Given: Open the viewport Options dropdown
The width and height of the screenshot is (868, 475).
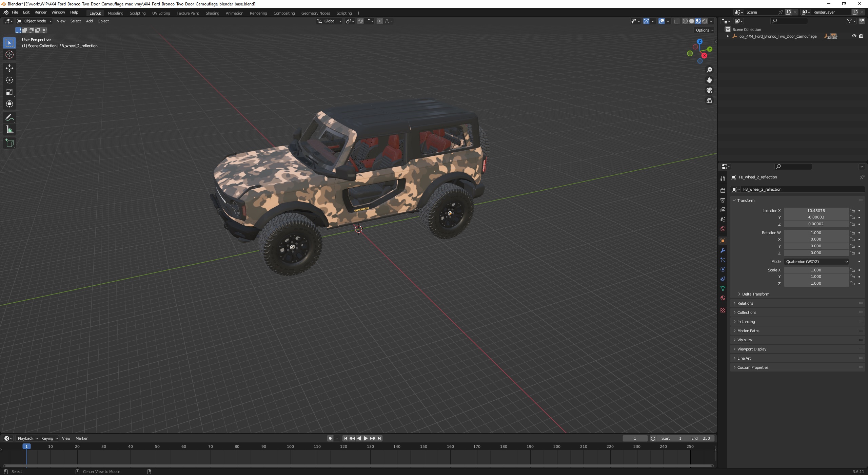Looking at the screenshot, I should point(705,30).
